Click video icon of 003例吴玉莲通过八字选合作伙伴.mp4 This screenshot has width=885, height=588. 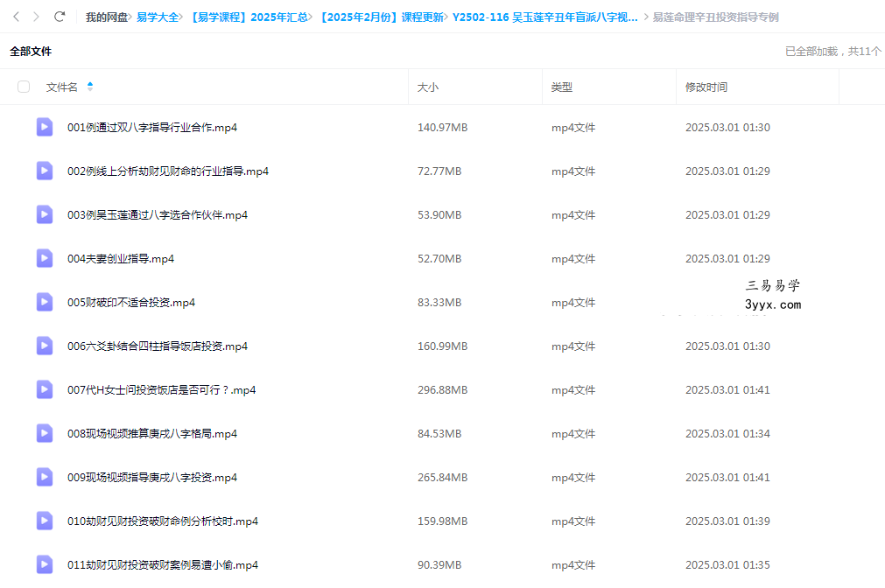(x=45, y=214)
